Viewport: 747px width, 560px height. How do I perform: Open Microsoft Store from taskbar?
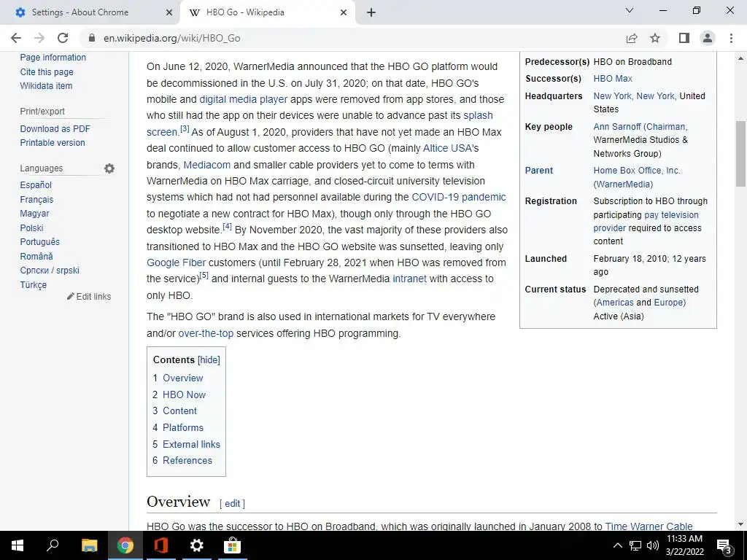233,545
